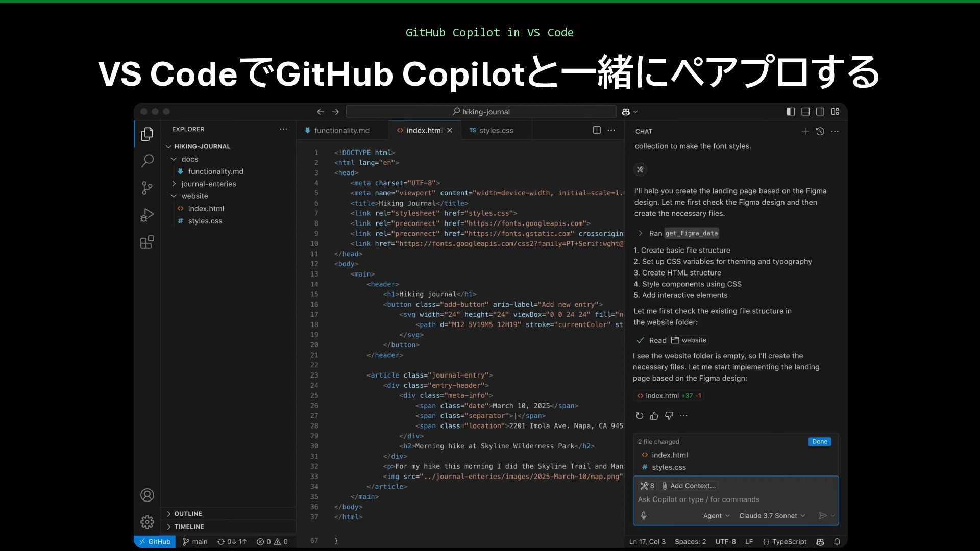
Task: Click the split editor right icon
Action: click(597, 130)
